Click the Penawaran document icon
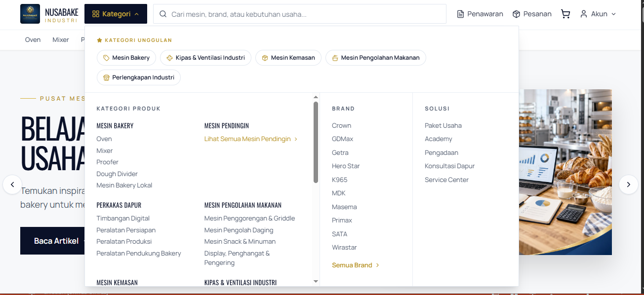Viewport: 644px width, 295px height. [x=461, y=14]
